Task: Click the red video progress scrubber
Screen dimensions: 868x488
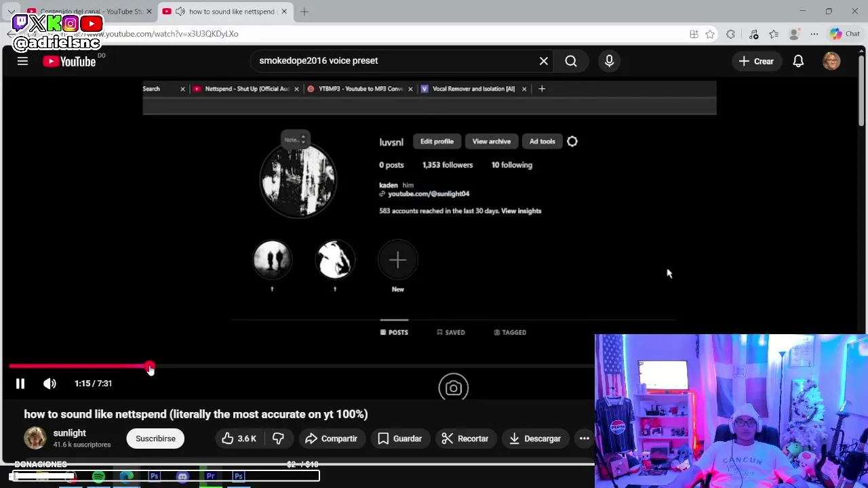Action: pos(150,367)
